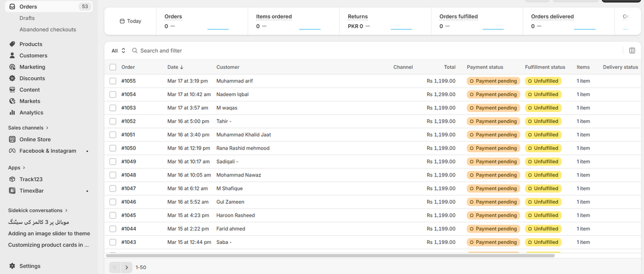
Task: Go to next page of orders
Action: [127, 267]
